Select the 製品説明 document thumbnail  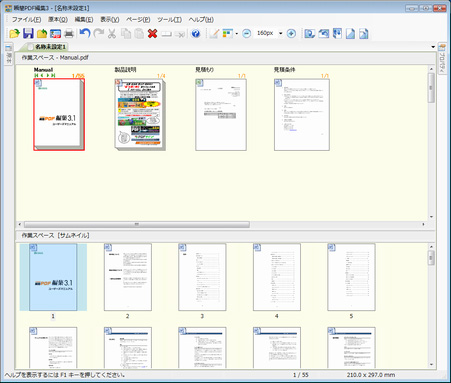coord(140,115)
